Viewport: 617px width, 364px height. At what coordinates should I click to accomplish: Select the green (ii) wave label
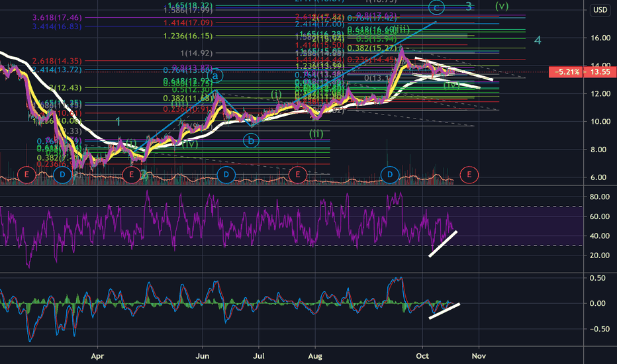click(316, 134)
